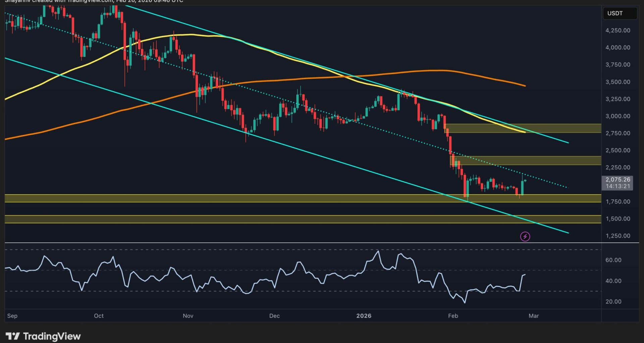The height and width of the screenshot is (343, 644).
Task: Click the Dec date marker
Action: tap(274, 316)
